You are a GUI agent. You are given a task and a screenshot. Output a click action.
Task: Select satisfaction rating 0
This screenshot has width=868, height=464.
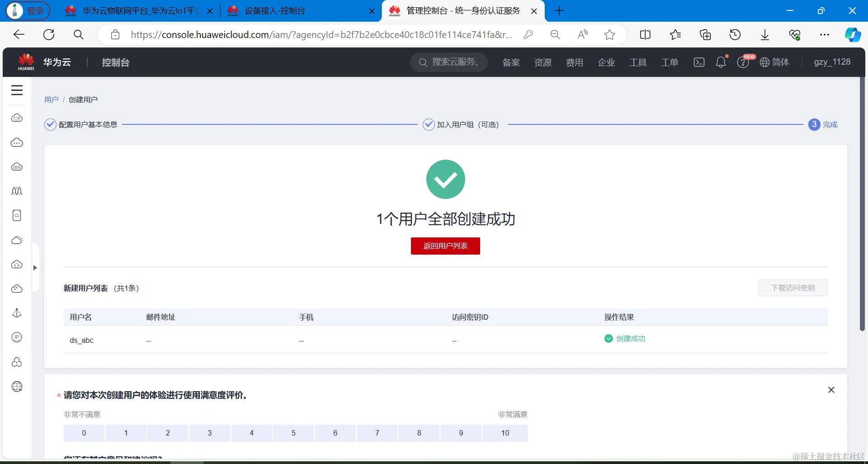84,433
